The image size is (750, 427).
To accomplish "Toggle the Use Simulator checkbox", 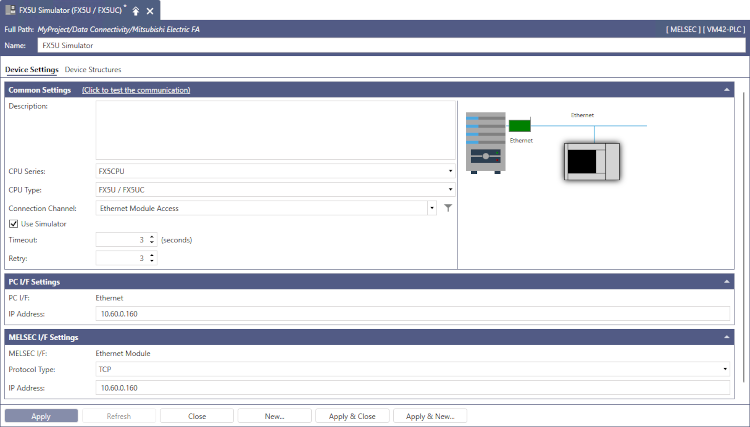I will point(13,223).
